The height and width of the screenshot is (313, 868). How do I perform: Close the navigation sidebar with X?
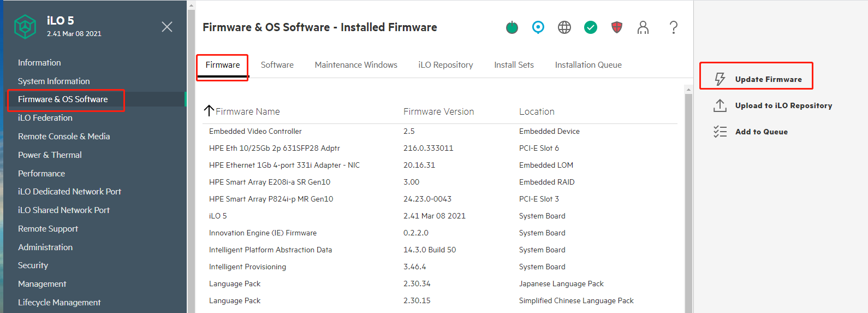pos(167,27)
